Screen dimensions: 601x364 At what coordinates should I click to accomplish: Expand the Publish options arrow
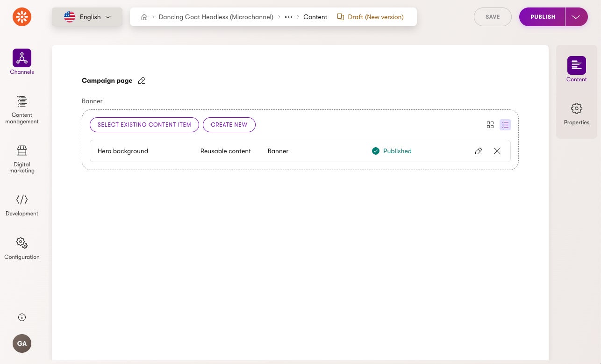(576, 17)
